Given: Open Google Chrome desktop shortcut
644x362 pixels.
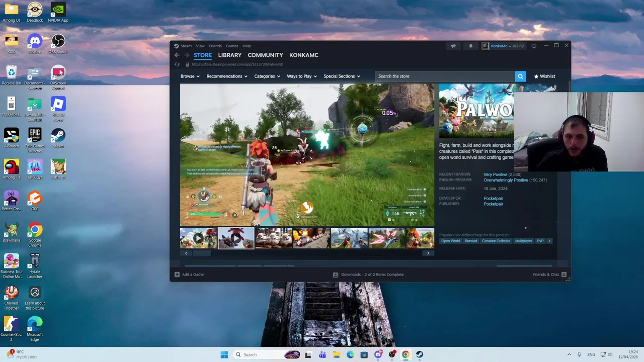Looking at the screenshot, I should [35, 235].
